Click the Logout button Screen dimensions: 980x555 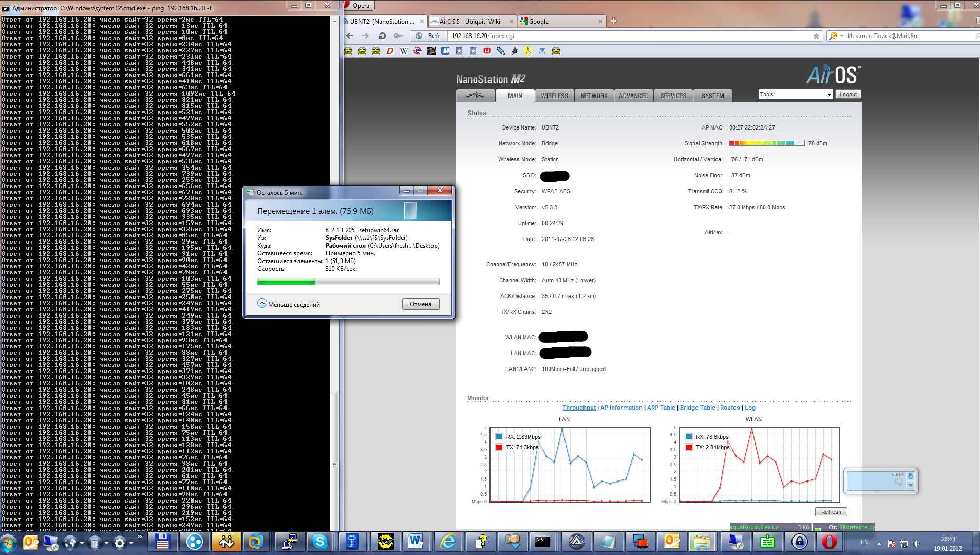[x=847, y=94]
